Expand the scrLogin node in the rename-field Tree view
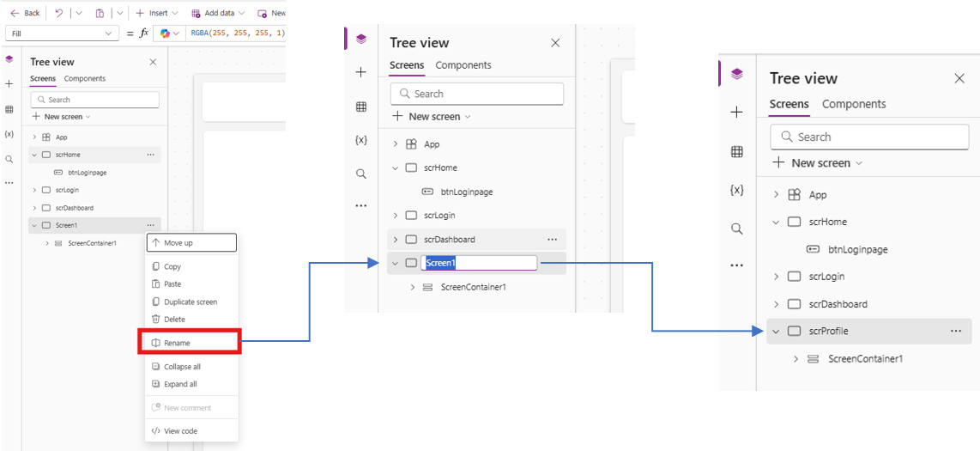This screenshot has height=451, width=980. click(x=395, y=215)
